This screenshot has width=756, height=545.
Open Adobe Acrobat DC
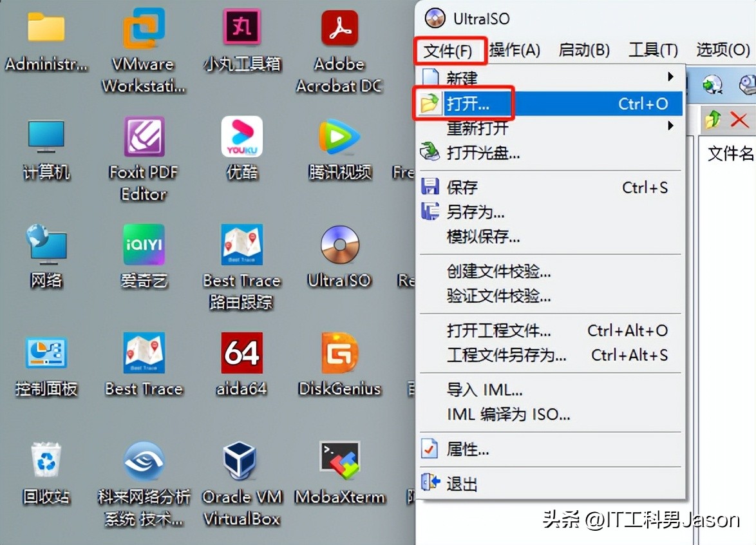click(339, 29)
